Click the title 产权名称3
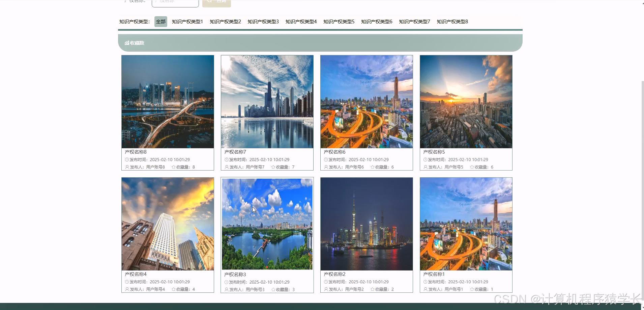The width and height of the screenshot is (644, 310). pyautogui.click(x=235, y=275)
